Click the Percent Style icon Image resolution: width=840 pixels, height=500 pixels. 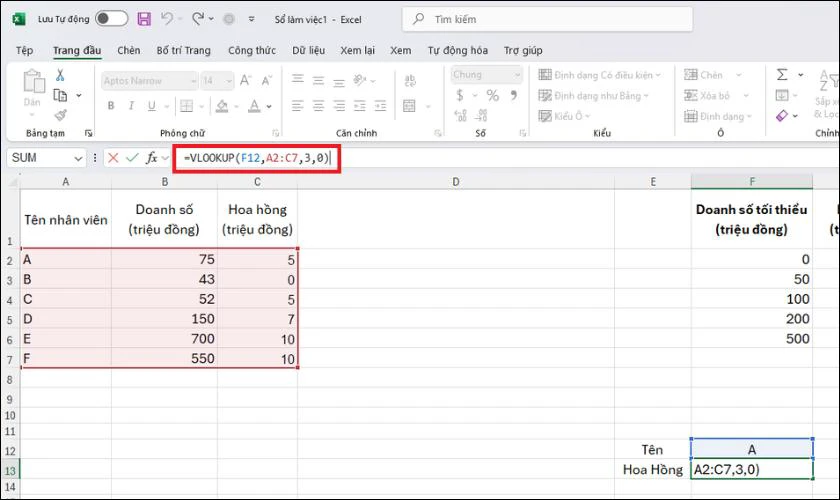point(492,95)
